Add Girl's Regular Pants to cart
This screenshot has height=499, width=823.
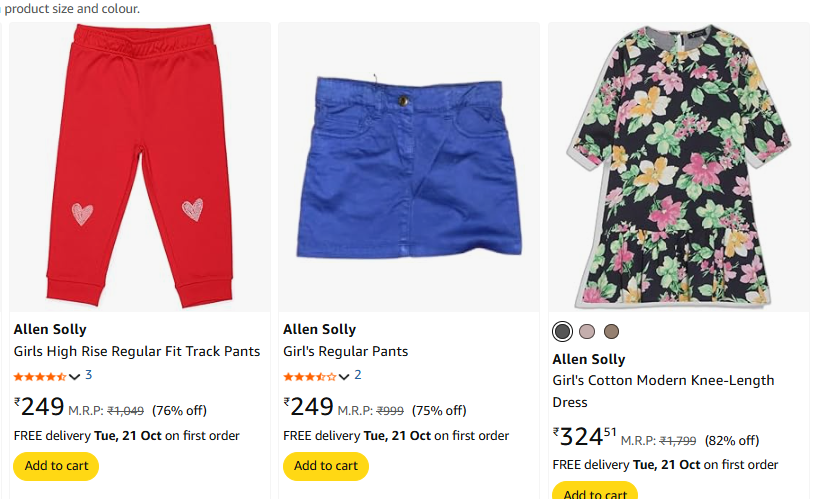coord(326,466)
